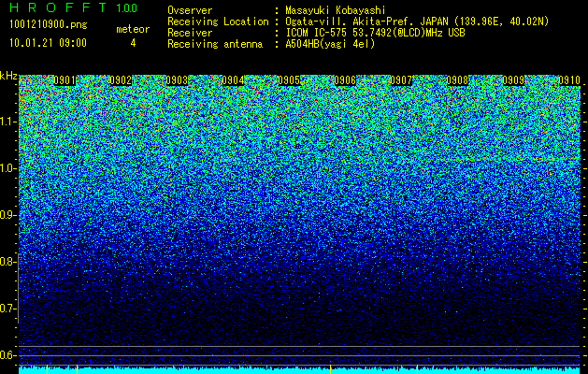Click the Receiving antenna field label
The image size is (588, 374).
215,44
